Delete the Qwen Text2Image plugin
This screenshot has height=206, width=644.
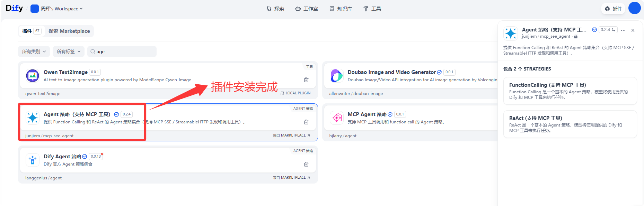(x=306, y=80)
